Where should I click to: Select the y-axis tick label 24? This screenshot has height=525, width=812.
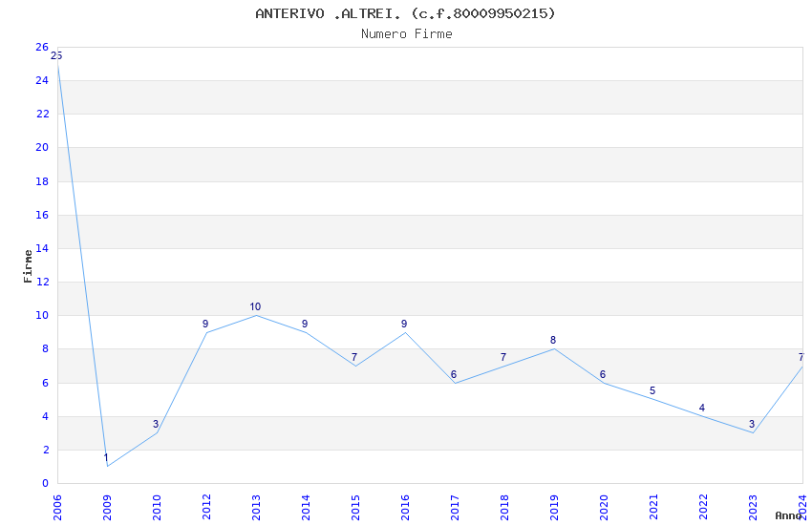pos(42,81)
